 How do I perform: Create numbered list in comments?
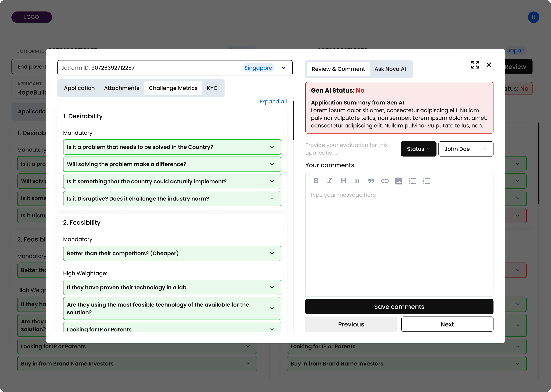(426, 181)
